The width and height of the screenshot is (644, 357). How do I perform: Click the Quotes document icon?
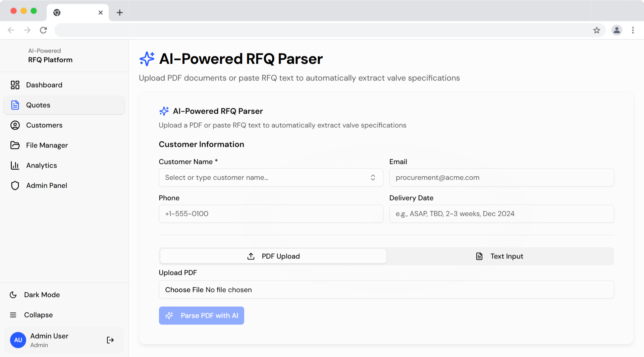15,105
